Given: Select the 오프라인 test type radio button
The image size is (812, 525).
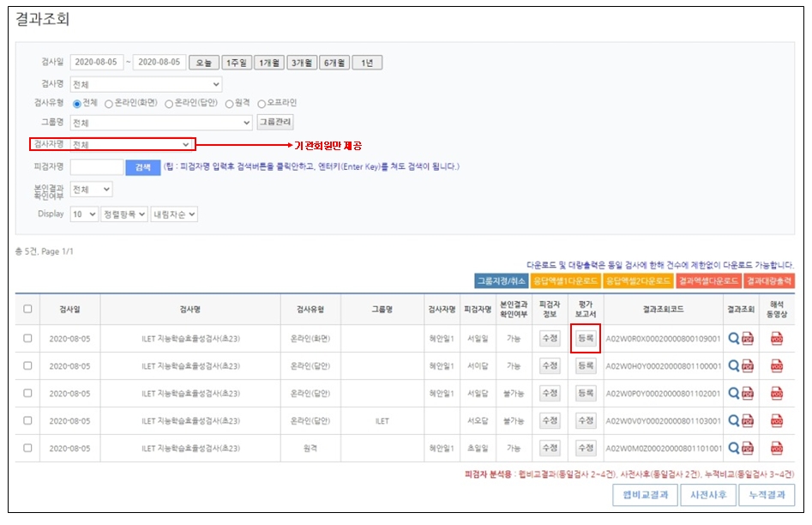Looking at the screenshot, I should pos(262,104).
